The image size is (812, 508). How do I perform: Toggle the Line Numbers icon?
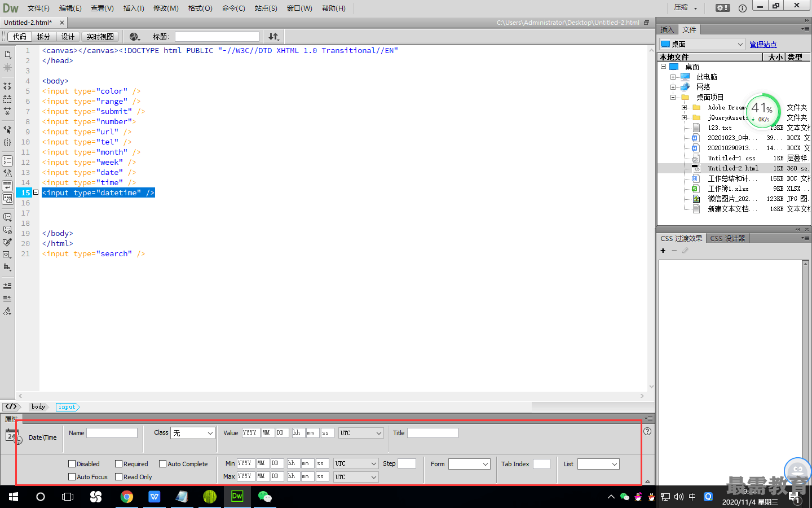[7, 161]
